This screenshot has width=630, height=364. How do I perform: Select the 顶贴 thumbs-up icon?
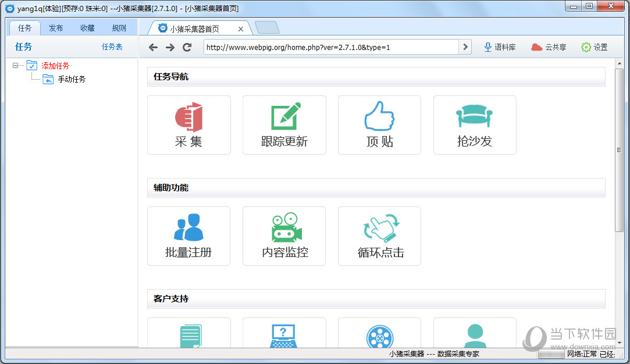pos(379,124)
